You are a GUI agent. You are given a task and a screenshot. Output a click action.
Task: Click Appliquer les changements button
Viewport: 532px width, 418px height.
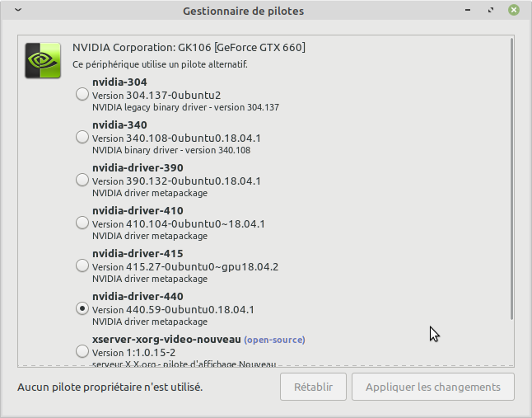pos(433,387)
